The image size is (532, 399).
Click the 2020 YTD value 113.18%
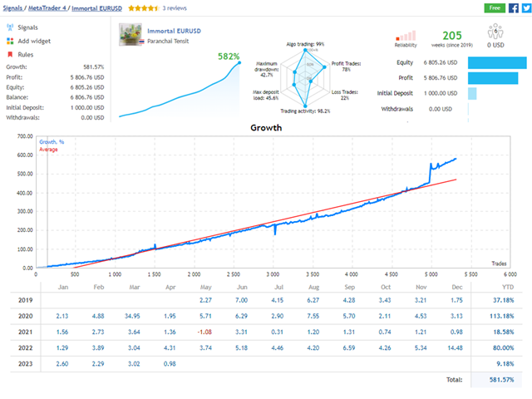[502, 316]
